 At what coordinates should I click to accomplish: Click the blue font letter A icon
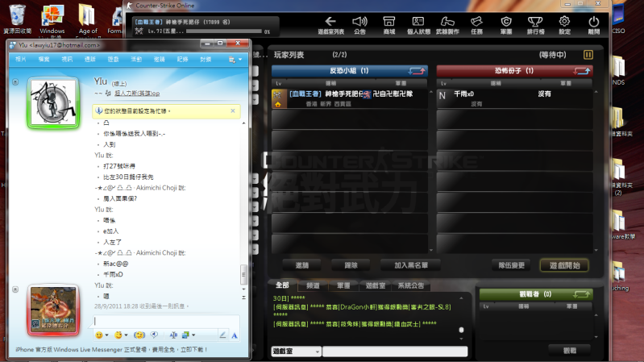pyautogui.click(x=234, y=335)
